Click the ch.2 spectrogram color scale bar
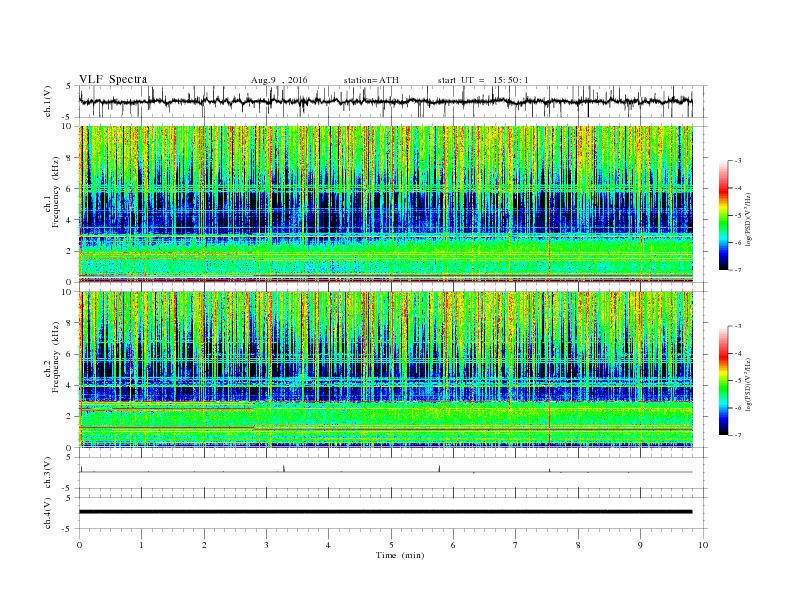This screenshot has width=792, height=612. (x=723, y=380)
